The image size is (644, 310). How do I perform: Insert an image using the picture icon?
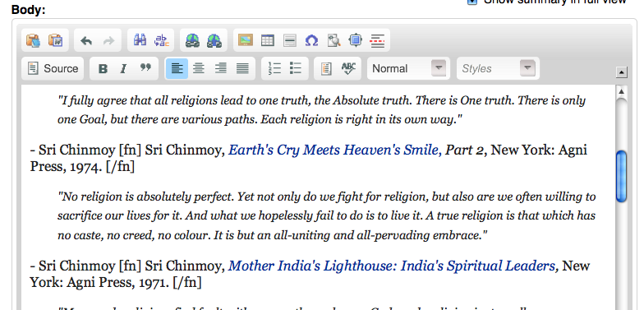pyautogui.click(x=246, y=40)
